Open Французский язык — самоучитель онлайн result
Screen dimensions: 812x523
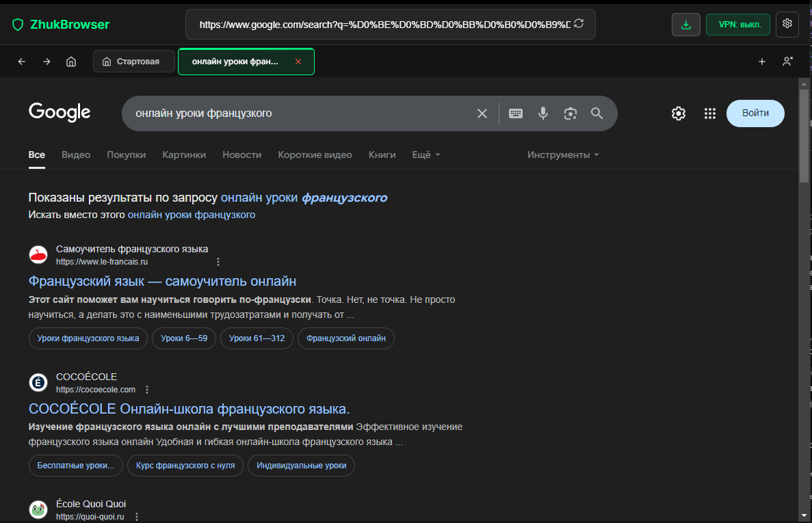click(162, 281)
